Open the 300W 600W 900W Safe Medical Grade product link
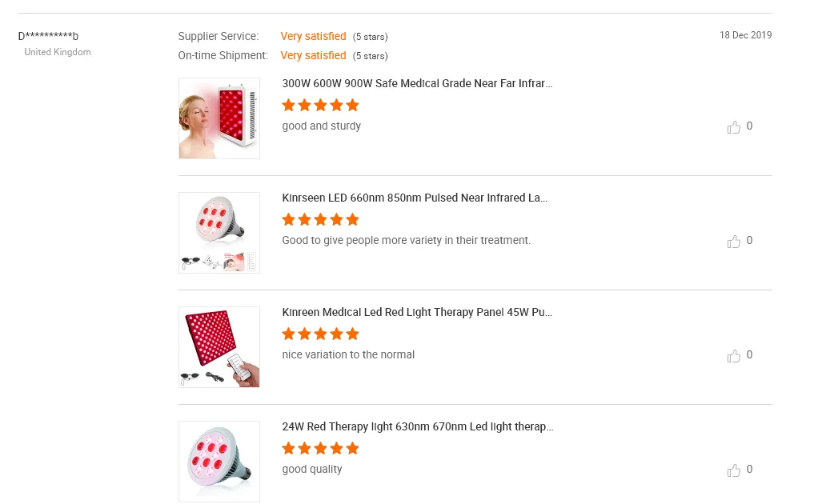This screenshot has width=822, height=504. coord(417,83)
